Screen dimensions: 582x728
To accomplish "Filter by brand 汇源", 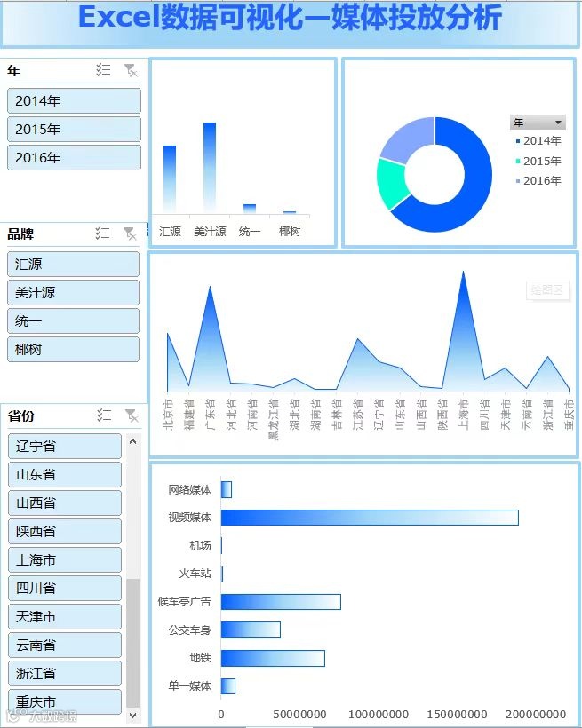I will 73,265.
